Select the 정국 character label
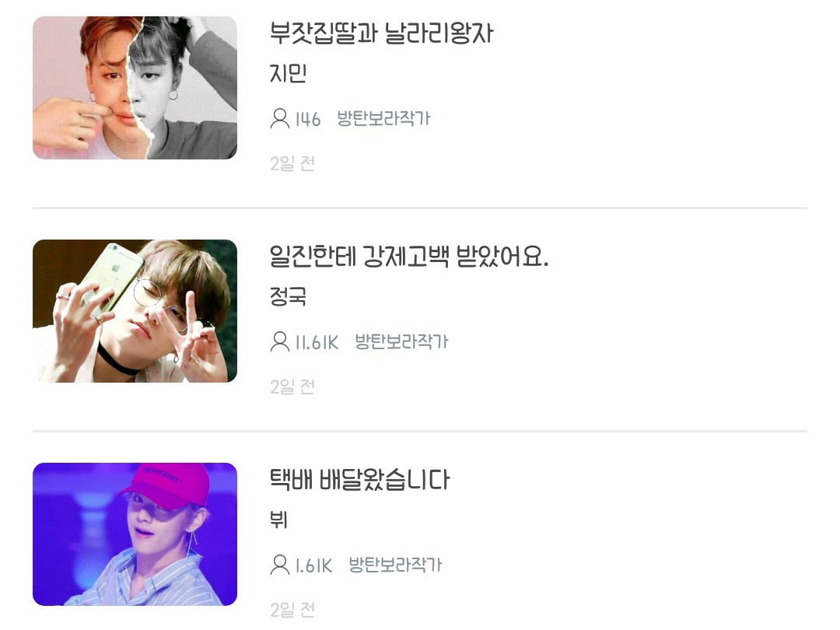840x630 pixels. pos(288,296)
